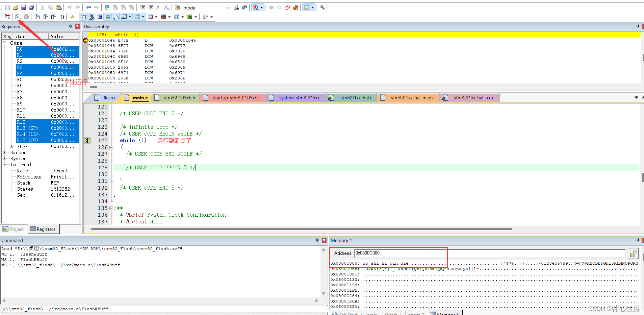
Task: Switch to Project panel tab
Action: [x=14, y=229]
